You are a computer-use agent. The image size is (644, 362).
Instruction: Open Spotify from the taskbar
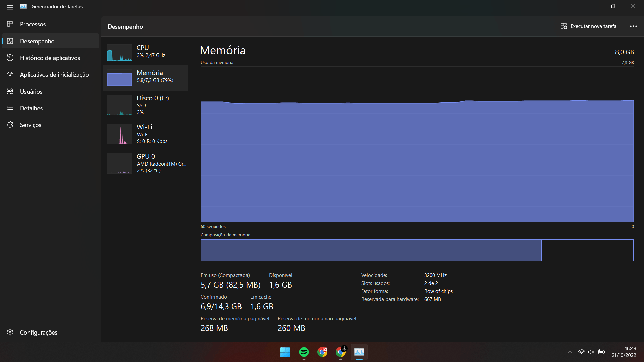304,352
